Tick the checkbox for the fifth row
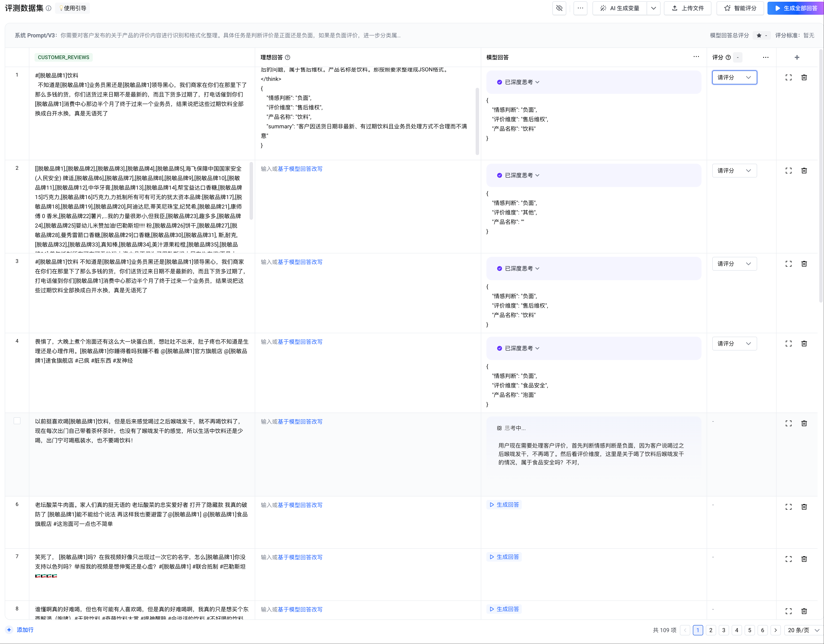Image resolution: width=824 pixels, height=644 pixels. pos(17,421)
